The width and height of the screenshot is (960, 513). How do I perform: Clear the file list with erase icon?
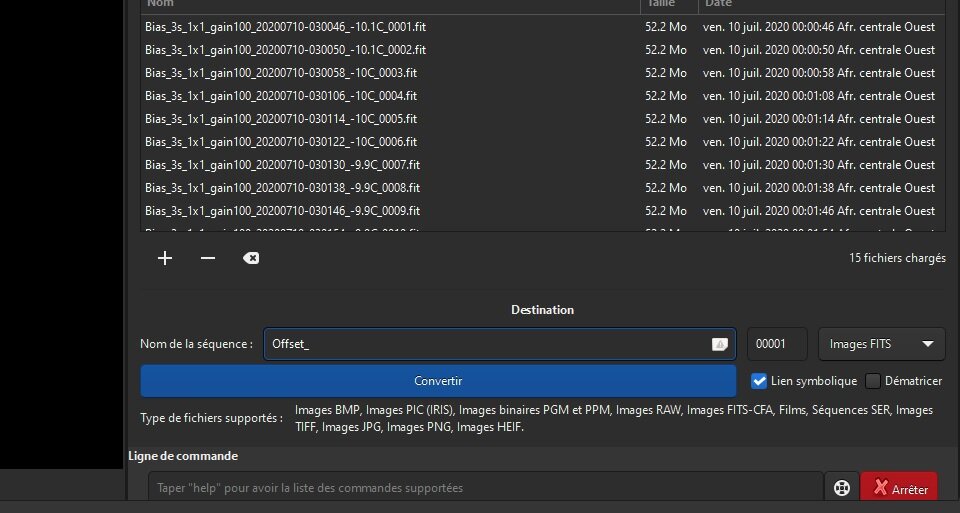pos(250,258)
